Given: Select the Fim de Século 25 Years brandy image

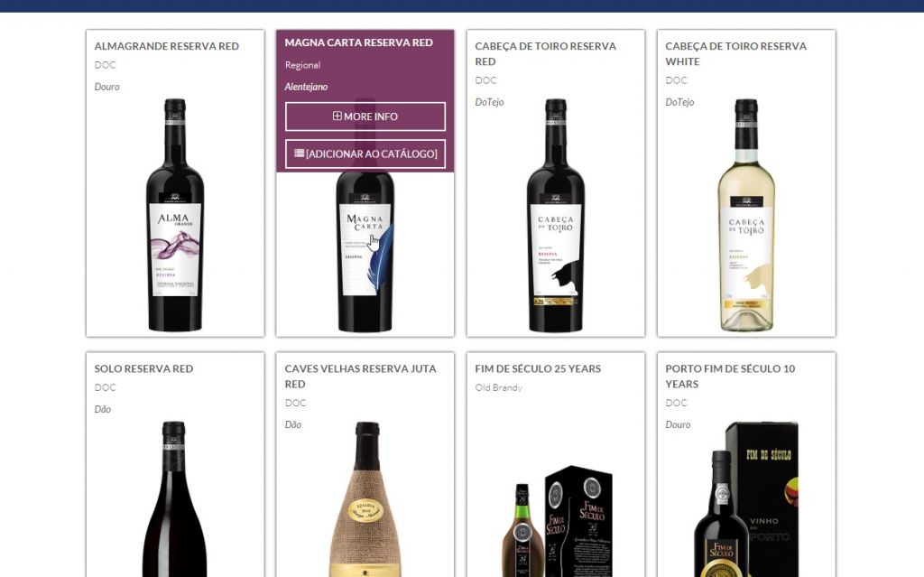Looking at the screenshot, I should 557,521.
